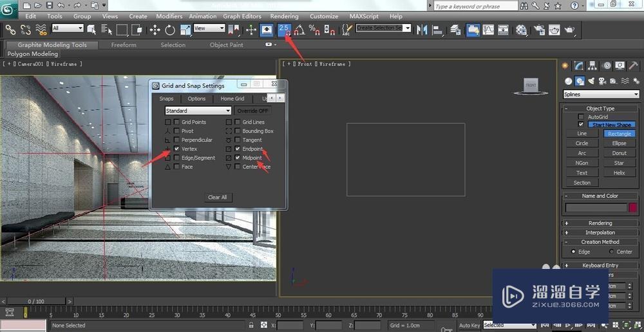Image resolution: width=644 pixels, height=332 pixels.
Task: Click the Helix shape button
Action: [620, 173]
